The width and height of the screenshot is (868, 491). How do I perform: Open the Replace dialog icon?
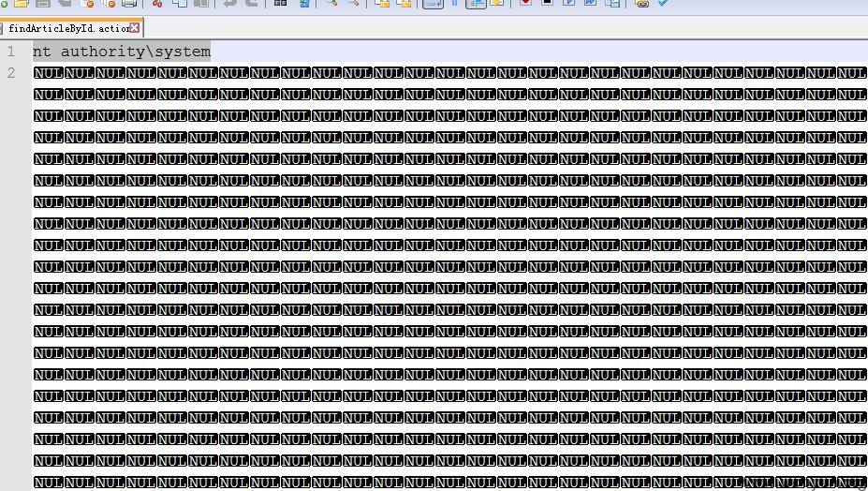303,3
